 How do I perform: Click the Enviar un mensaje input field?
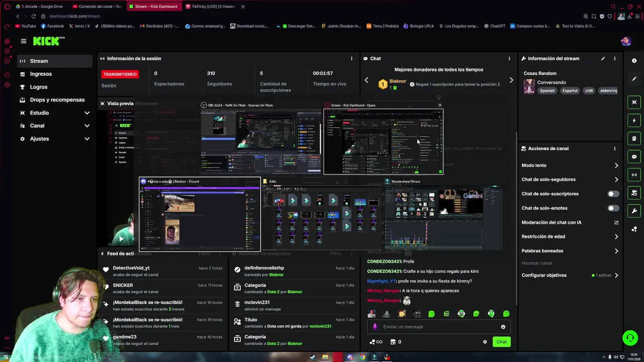[439, 327]
